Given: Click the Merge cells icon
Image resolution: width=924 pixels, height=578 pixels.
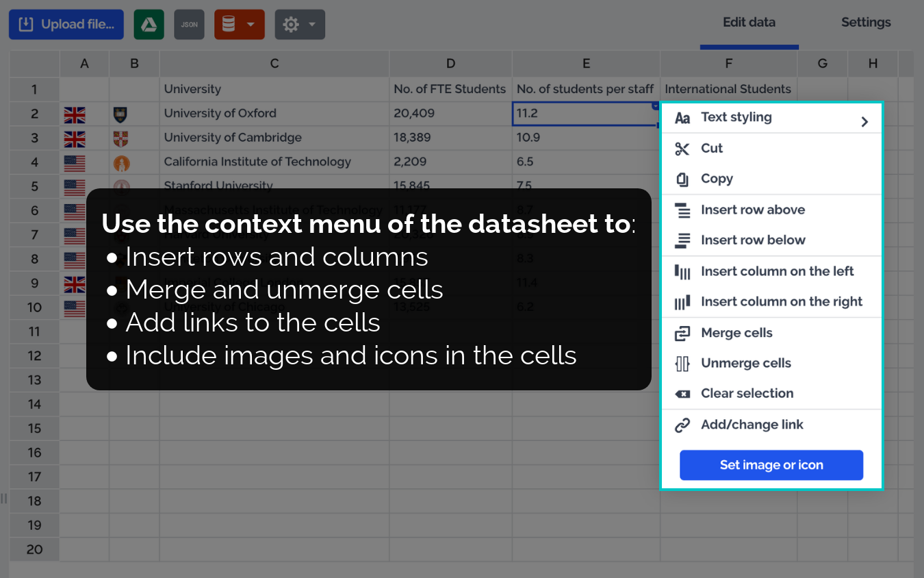Looking at the screenshot, I should click(x=682, y=334).
